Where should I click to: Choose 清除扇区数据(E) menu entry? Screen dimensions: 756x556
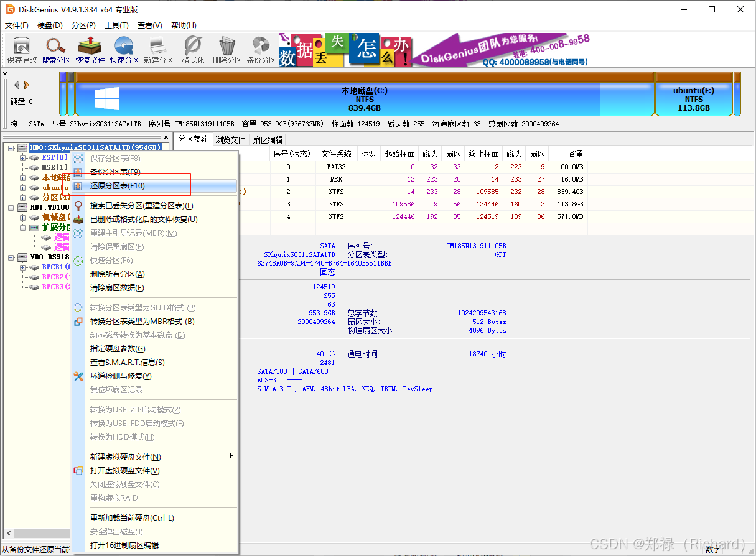154,288
